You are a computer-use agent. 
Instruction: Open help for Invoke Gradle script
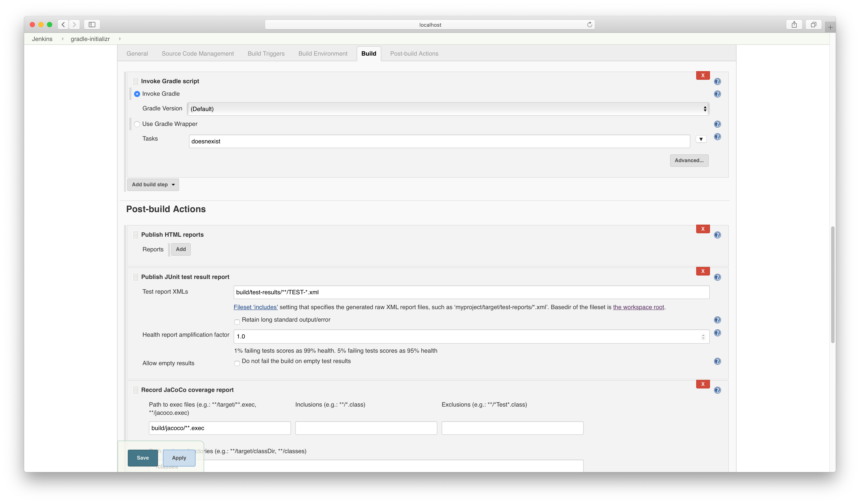click(x=717, y=81)
